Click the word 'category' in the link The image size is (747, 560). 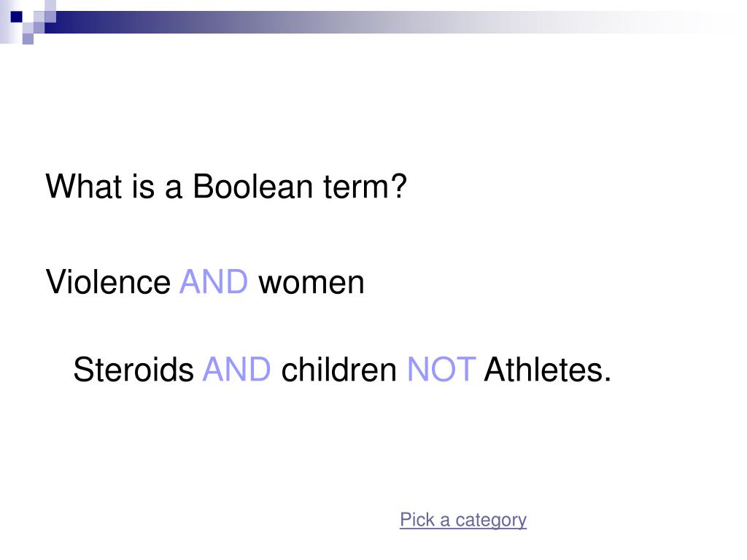(x=491, y=521)
